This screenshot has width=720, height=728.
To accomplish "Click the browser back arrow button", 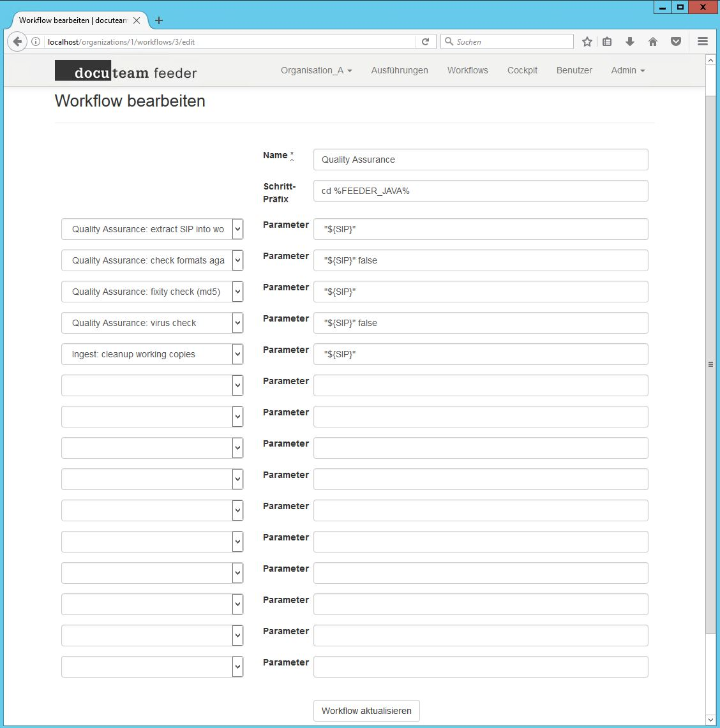I will (18, 41).
